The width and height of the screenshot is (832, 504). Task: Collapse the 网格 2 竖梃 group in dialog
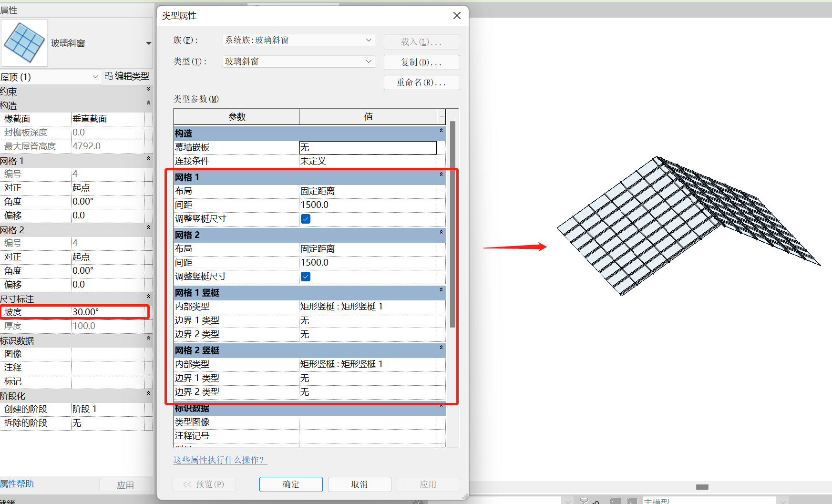coord(441,348)
